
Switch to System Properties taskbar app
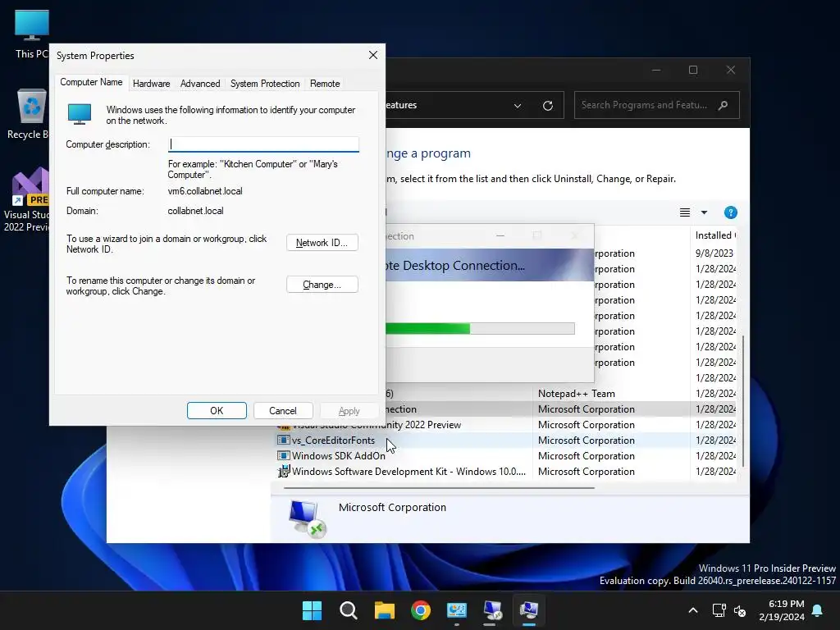point(529,610)
